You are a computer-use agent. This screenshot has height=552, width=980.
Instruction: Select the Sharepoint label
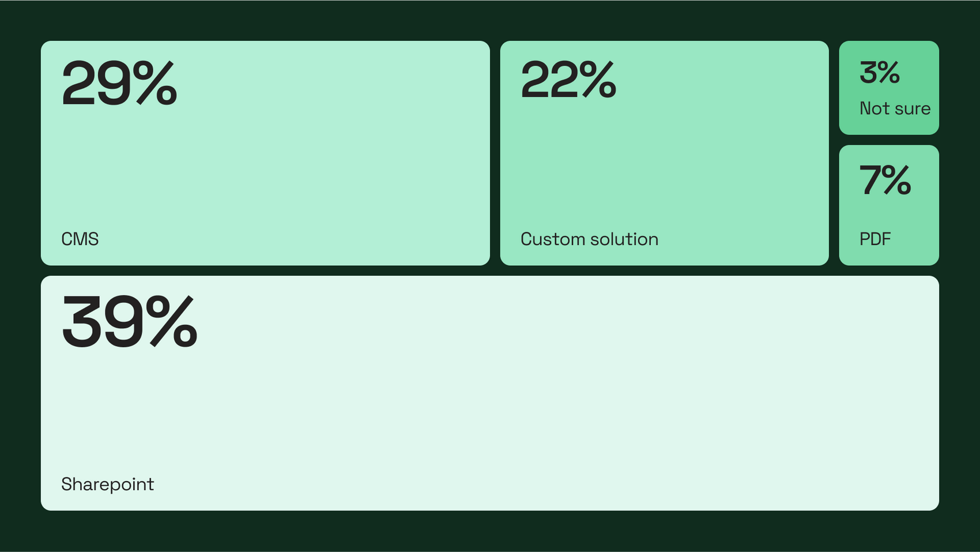click(x=107, y=484)
